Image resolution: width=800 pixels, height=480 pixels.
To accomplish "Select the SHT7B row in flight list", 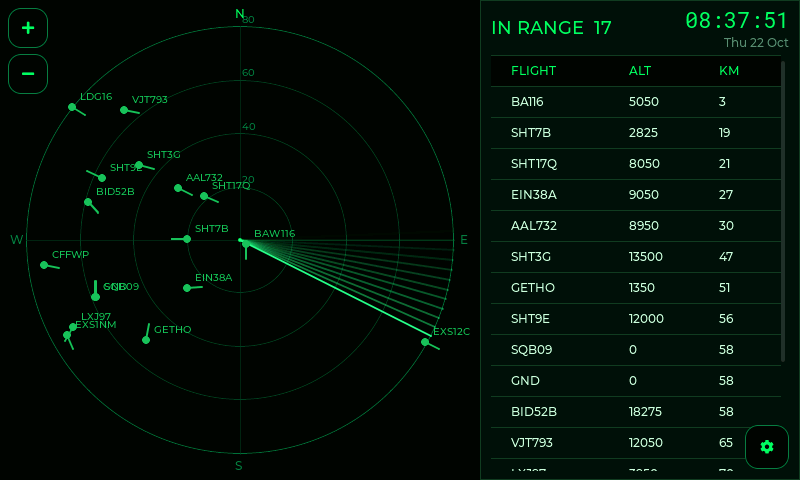I will [x=636, y=133].
